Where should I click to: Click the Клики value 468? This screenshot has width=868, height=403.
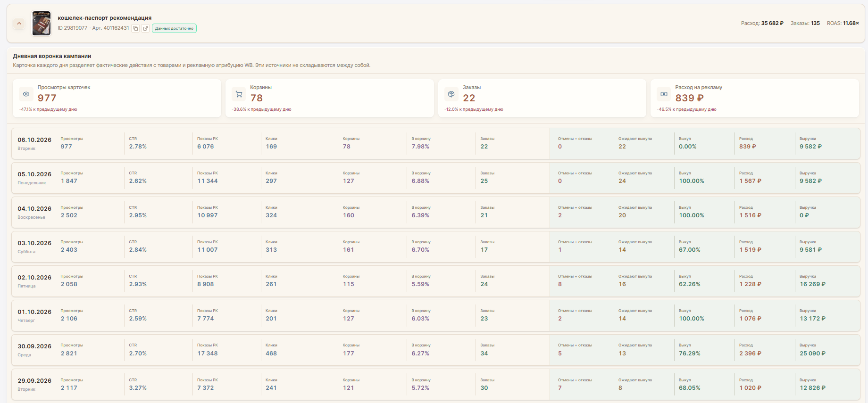271,354
